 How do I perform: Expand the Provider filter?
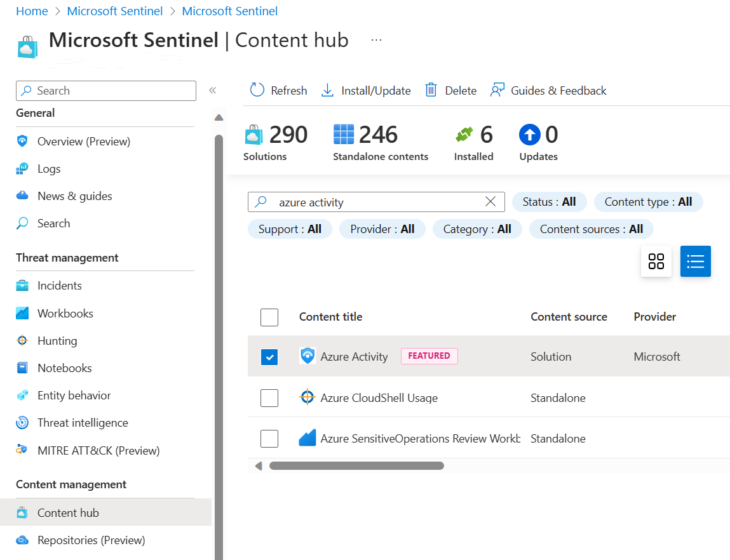(x=382, y=229)
